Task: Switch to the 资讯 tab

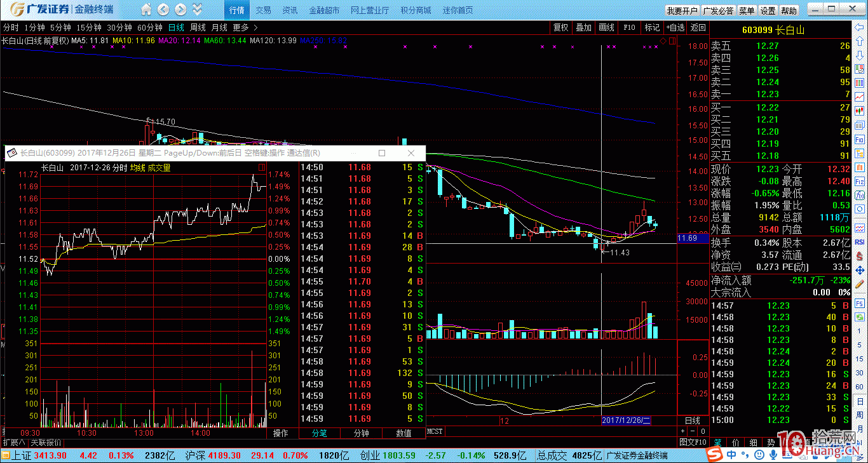Action: tap(290, 10)
